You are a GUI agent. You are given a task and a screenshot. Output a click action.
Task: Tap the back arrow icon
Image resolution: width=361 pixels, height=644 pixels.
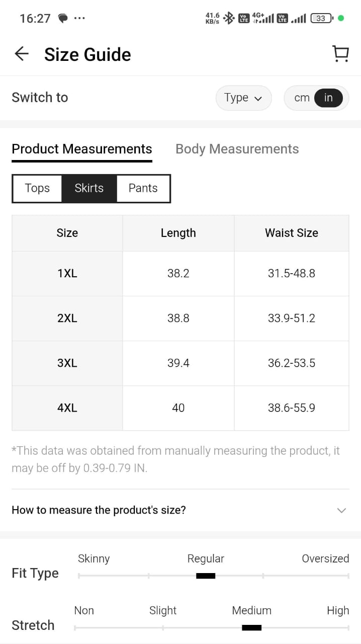click(22, 54)
